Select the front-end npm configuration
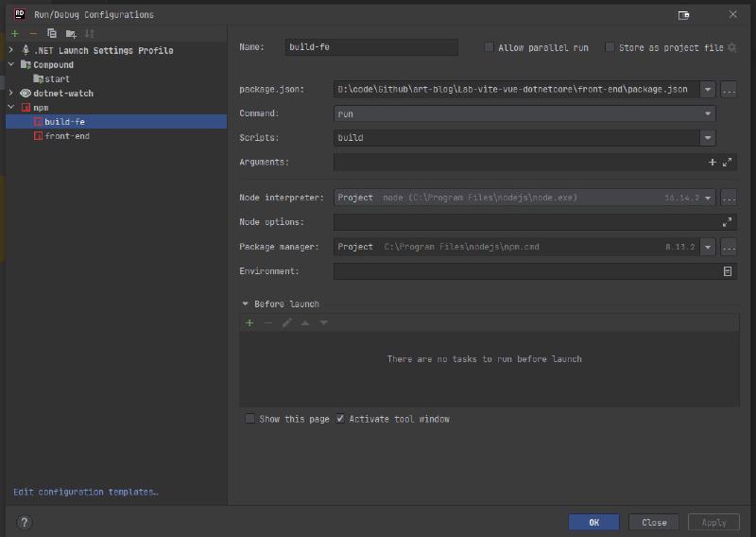Screen dimensions: 756x537 pyautogui.click(x=66, y=136)
